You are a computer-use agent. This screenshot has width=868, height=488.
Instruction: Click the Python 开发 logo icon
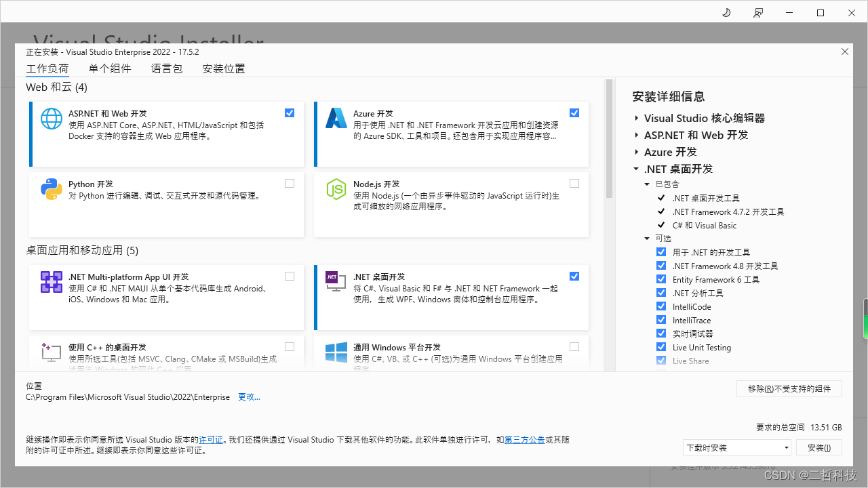click(x=52, y=189)
